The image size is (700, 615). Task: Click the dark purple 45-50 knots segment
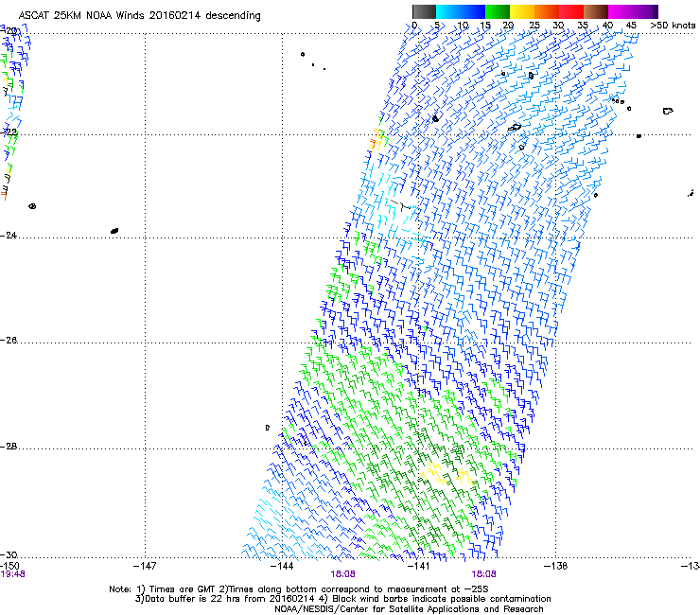pyautogui.click(x=645, y=11)
